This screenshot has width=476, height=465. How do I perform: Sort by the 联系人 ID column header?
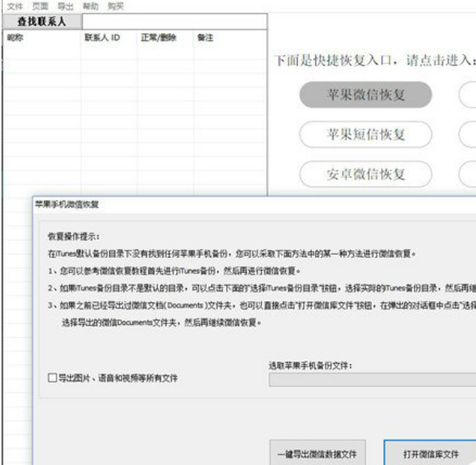(103, 37)
